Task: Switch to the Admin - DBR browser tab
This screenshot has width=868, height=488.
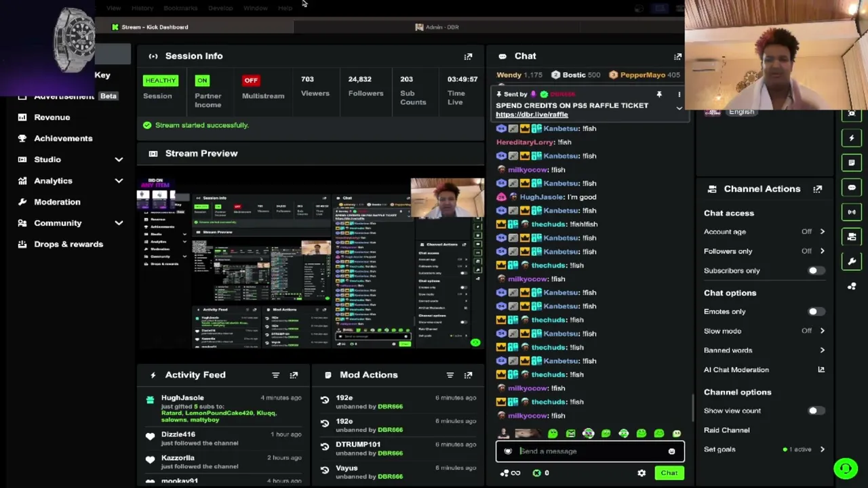Action: coord(437,27)
